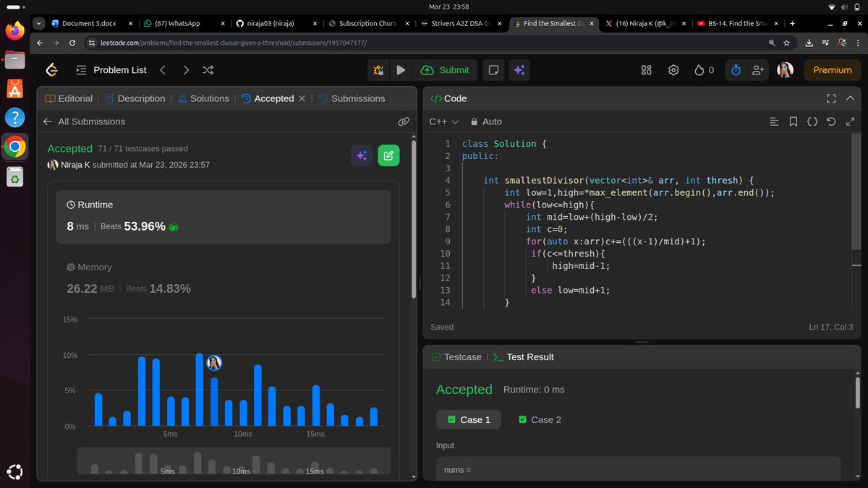868x488 pixels.
Task: Select the Runtime stats card
Action: coord(224,217)
